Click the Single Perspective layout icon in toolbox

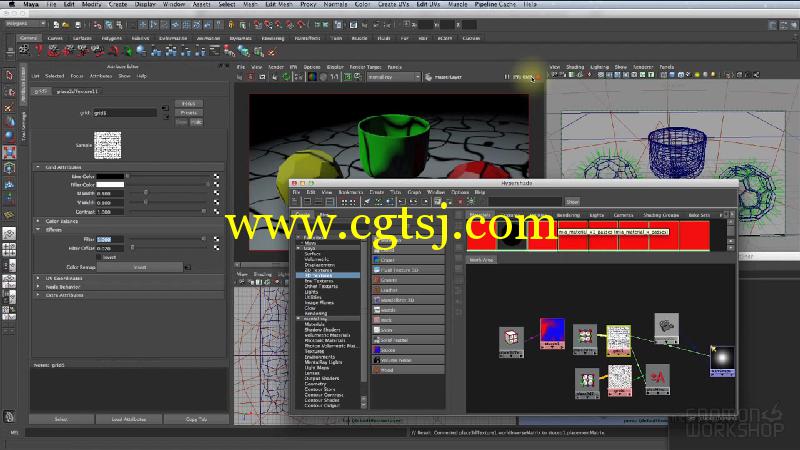point(9,234)
